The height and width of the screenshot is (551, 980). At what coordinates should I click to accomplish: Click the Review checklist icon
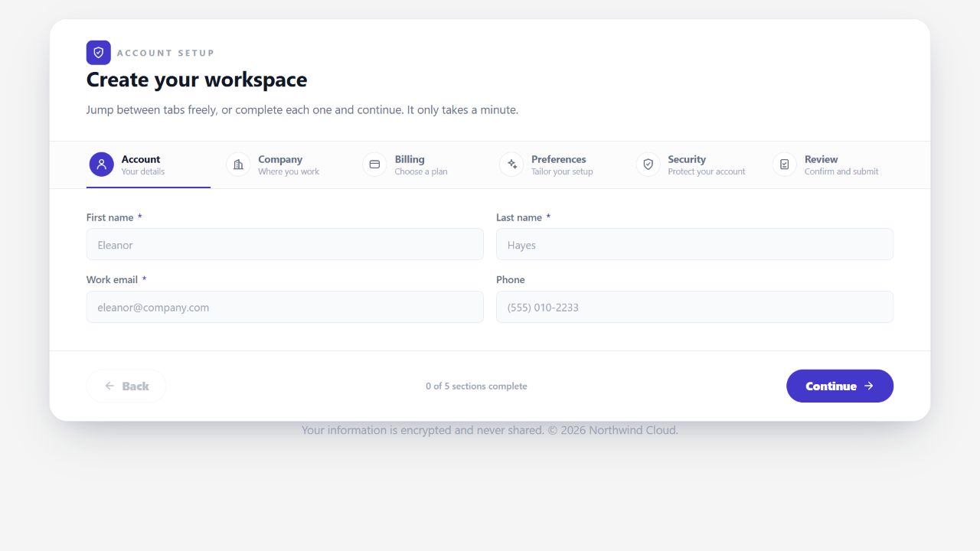pos(785,165)
